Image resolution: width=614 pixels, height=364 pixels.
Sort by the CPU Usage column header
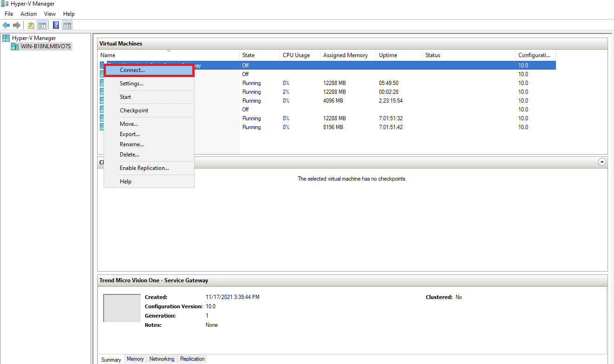[x=296, y=55]
